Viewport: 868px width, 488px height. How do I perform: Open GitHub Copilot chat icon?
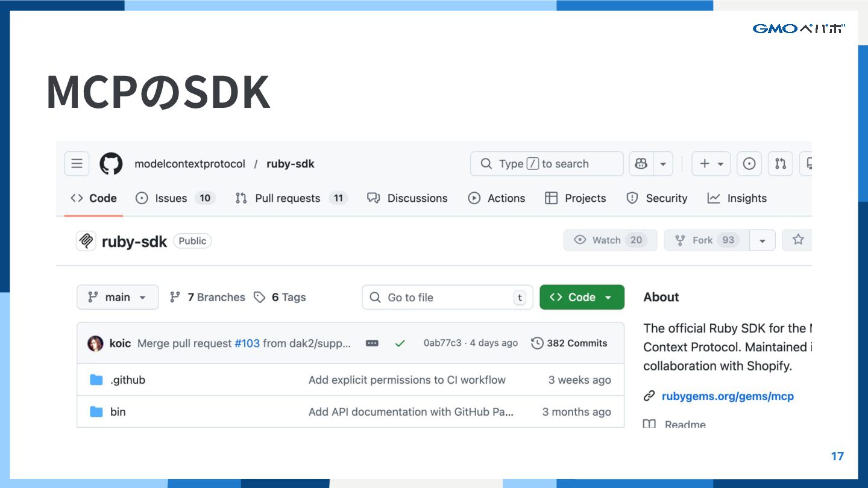pos(641,164)
